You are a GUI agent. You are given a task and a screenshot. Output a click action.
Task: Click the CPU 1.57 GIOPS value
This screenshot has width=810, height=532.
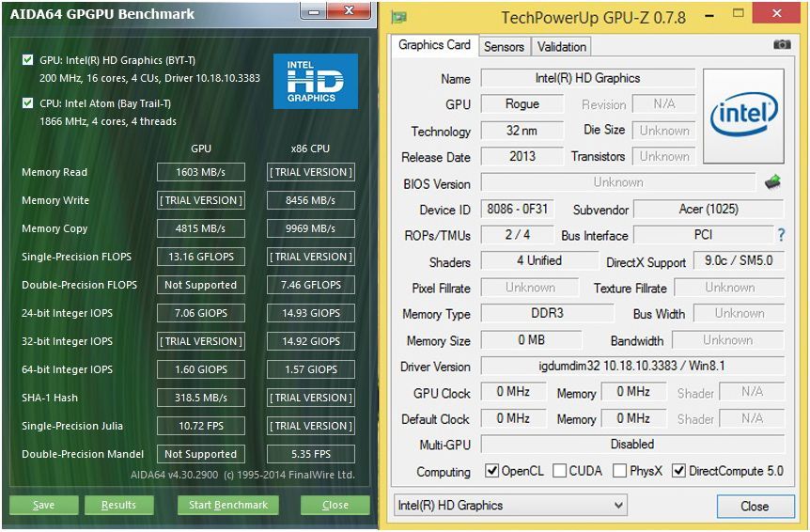tap(311, 369)
